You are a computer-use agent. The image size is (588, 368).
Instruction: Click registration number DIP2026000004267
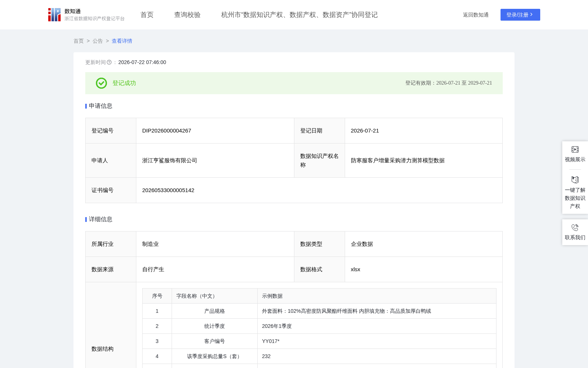(167, 131)
